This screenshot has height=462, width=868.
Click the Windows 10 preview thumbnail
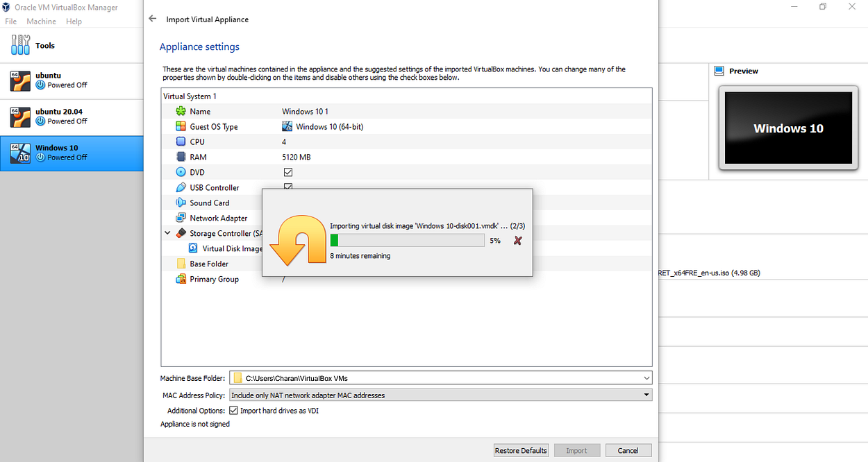tap(788, 128)
